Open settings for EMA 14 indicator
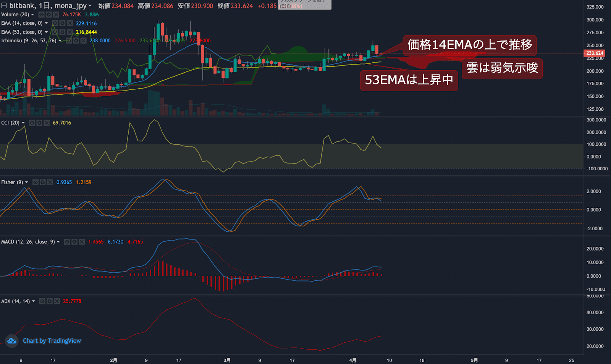 (62, 23)
